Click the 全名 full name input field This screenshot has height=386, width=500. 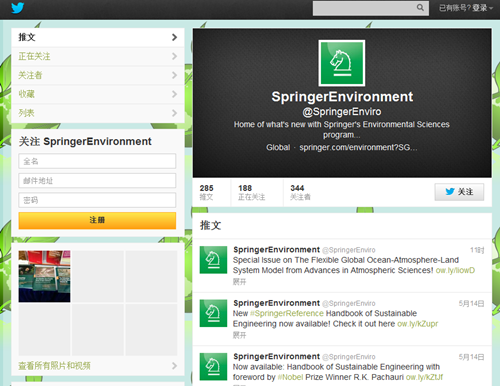coord(97,161)
